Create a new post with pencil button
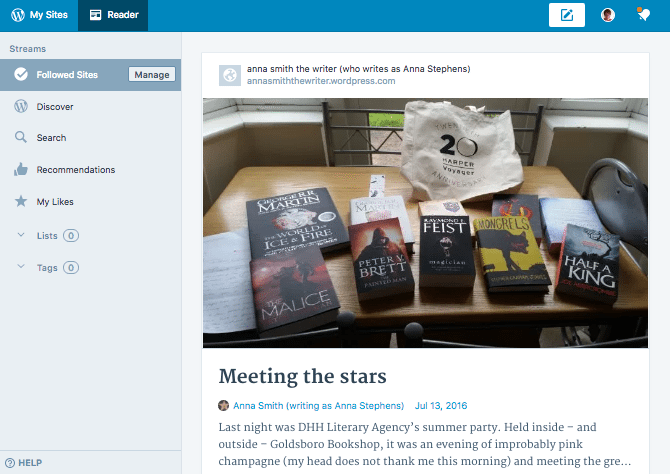Image resolution: width=670 pixels, height=474 pixels. coord(567,15)
